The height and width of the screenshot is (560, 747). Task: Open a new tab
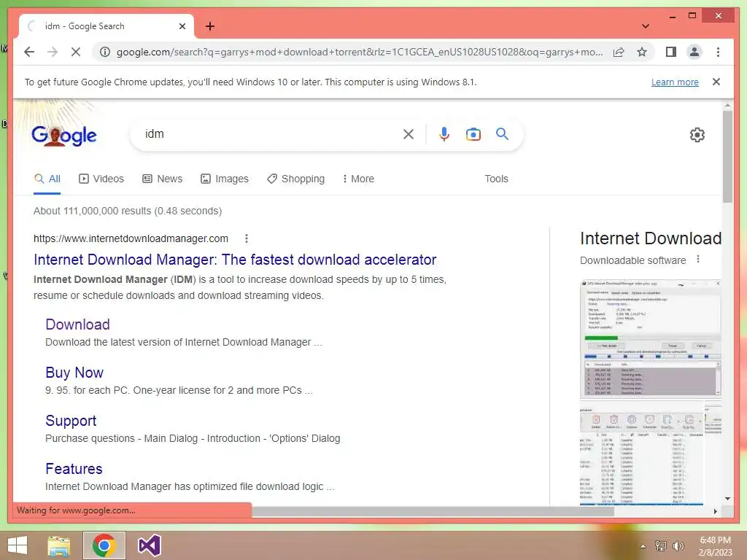210,26
